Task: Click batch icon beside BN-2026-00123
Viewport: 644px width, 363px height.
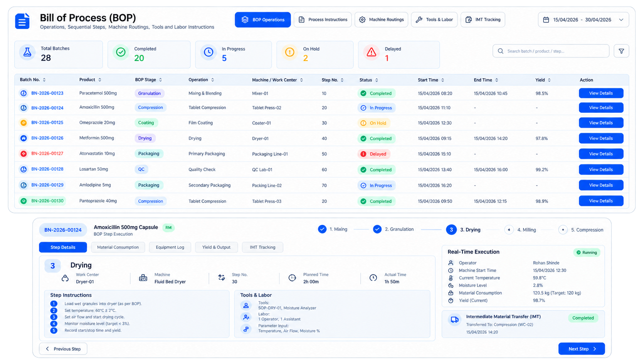Action: point(24,93)
